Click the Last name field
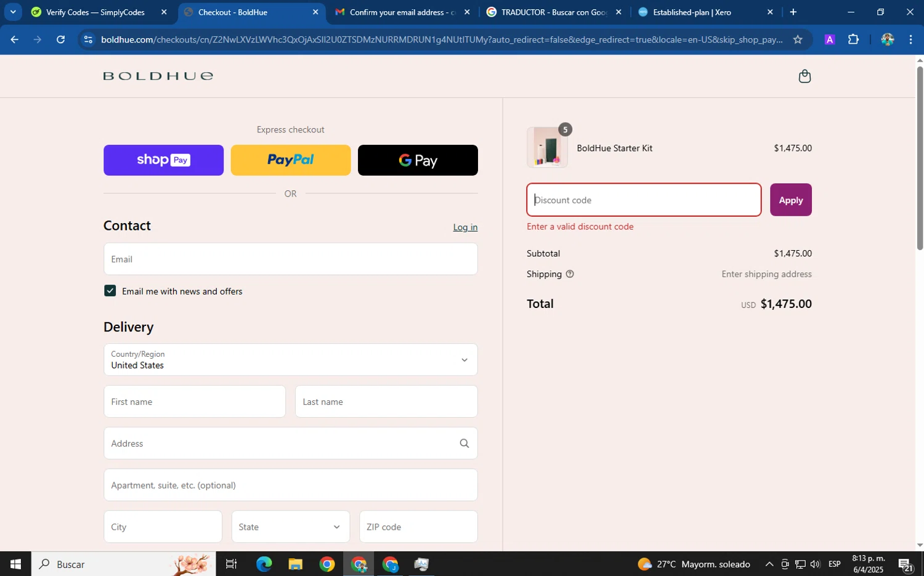Image resolution: width=924 pixels, height=576 pixels. pyautogui.click(x=386, y=402)
